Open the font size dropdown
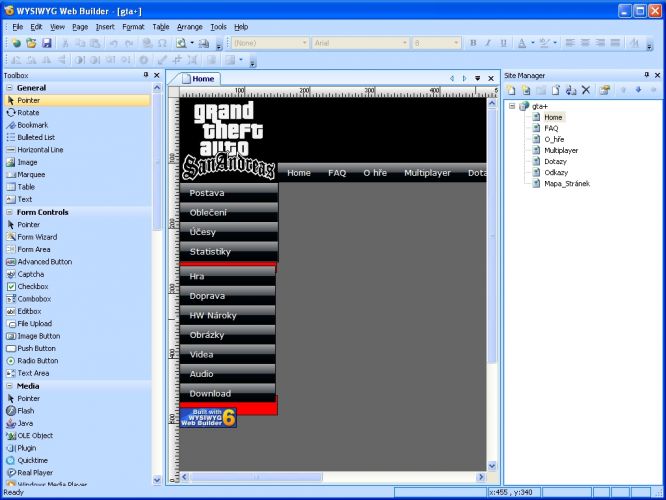The height and width of the screenshot is (500, 666). pos(456,43)
